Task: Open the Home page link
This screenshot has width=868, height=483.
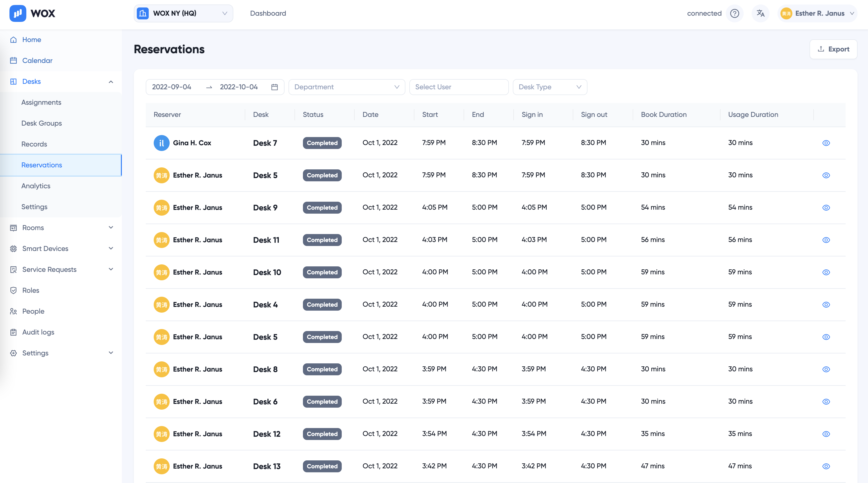Action: pos(32,40)
